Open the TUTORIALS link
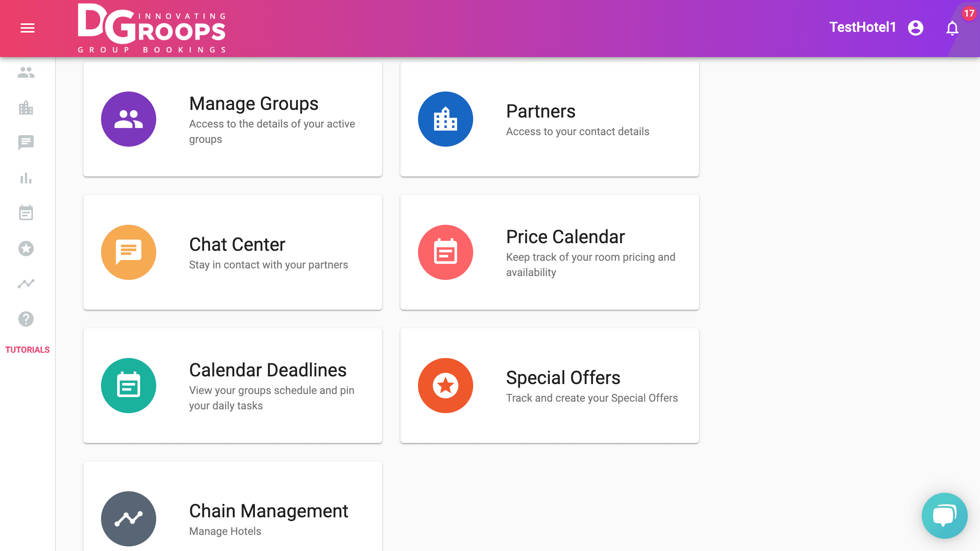Image resolution: width=980 pixels, height=551 pixels. click(x=28, y=350)
